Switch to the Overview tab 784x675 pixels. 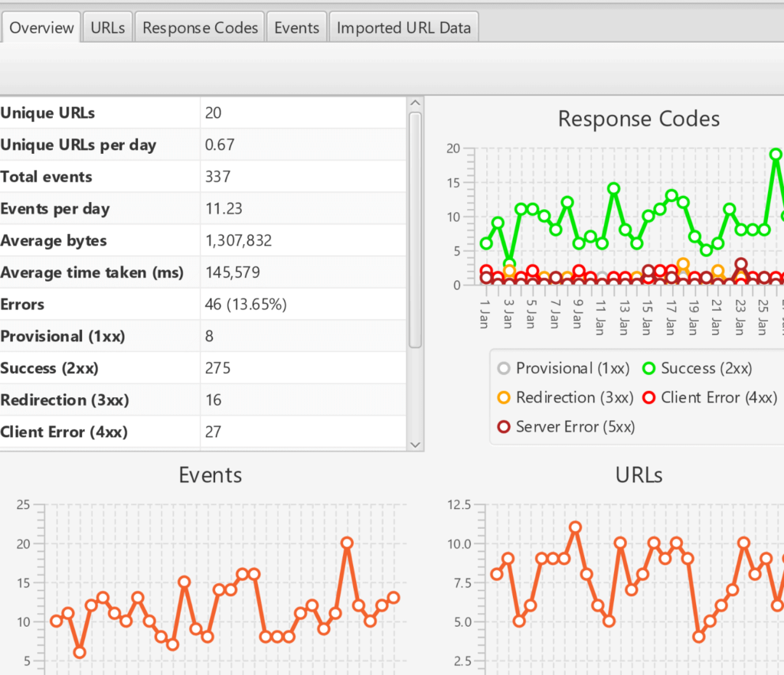tap(41, 28)
